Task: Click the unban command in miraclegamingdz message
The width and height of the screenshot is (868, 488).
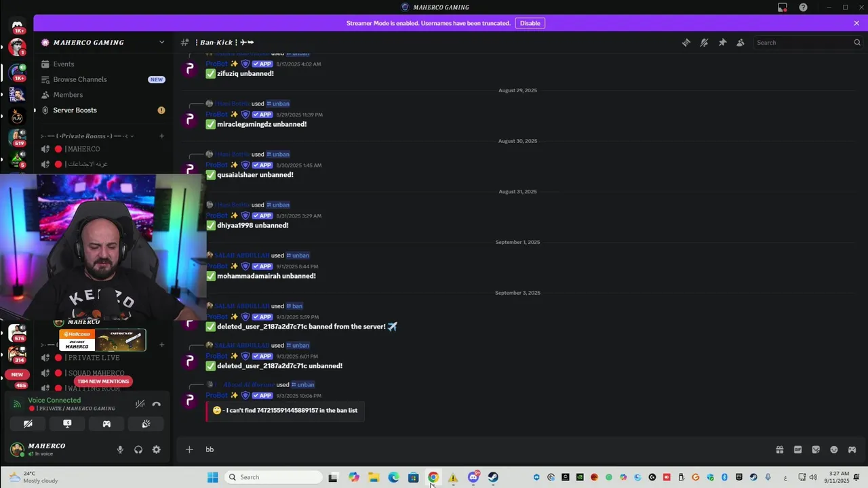Action: point(278,104)
